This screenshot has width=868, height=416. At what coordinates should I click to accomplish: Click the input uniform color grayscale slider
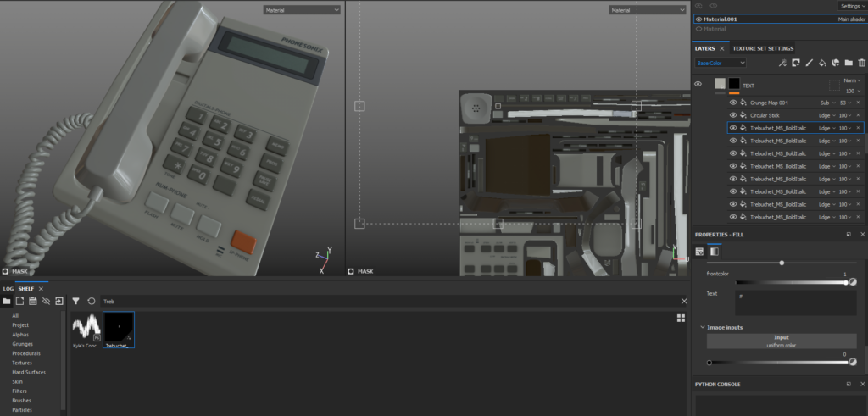point(779,363)
